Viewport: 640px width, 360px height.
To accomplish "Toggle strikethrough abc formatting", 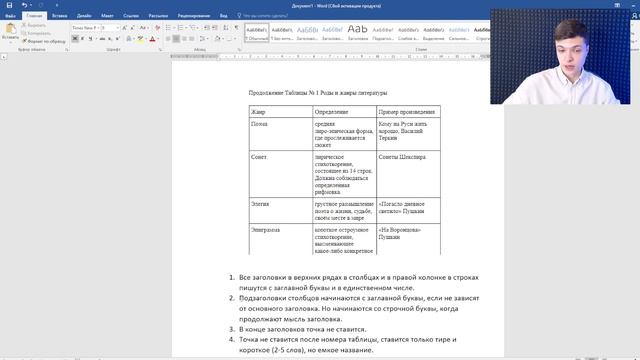I will 102,39.
